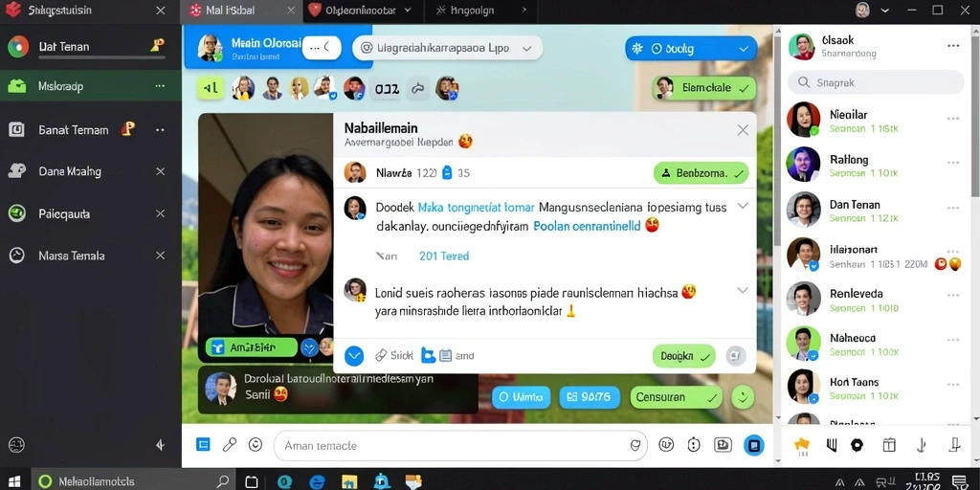Switch to the Mal iSdbal tab
980x490 pixels.
[x=242, y=10]
